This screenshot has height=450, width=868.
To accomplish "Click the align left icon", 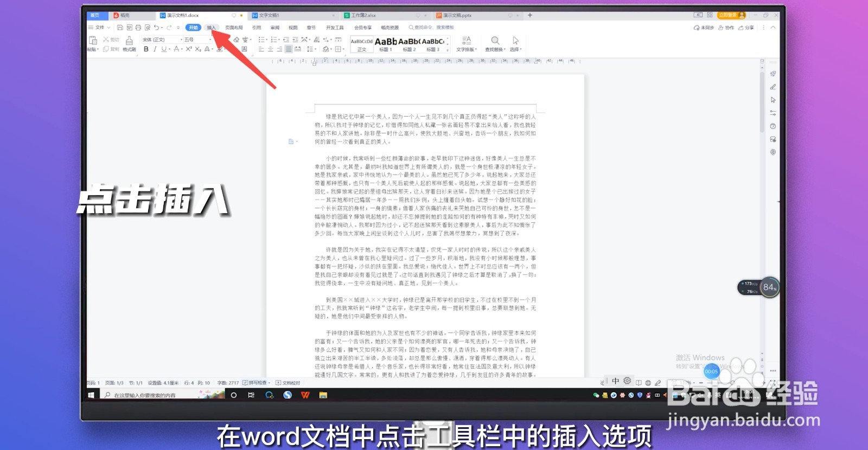I will 261,49.
